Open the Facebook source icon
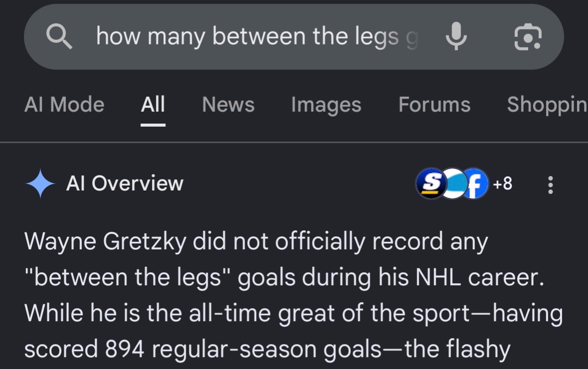Image resolution: width=588 pixels, height=369 pixels. (475, 183)
